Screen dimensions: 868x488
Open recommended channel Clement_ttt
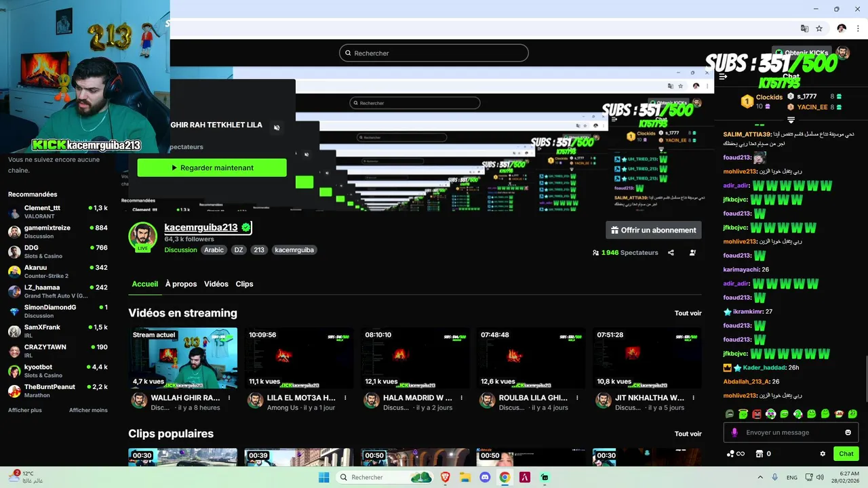pos(58,211)
